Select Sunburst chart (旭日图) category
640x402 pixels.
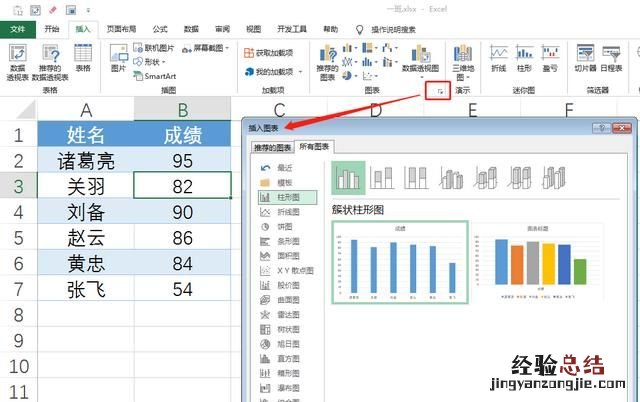[288, 344]
